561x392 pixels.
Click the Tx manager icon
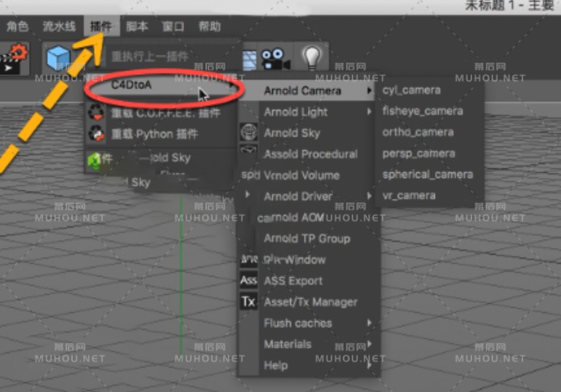pyautogui.click(x=249, y=301)
